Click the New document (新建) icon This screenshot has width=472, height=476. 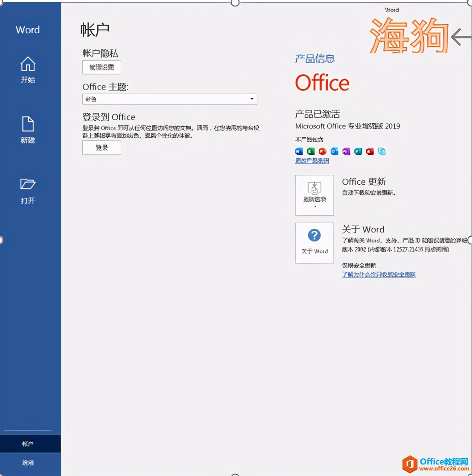coord(28,124)
